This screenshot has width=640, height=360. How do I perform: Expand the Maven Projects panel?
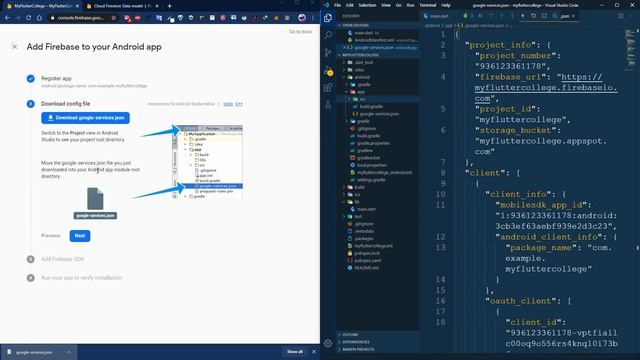click(x=358, y=349)
